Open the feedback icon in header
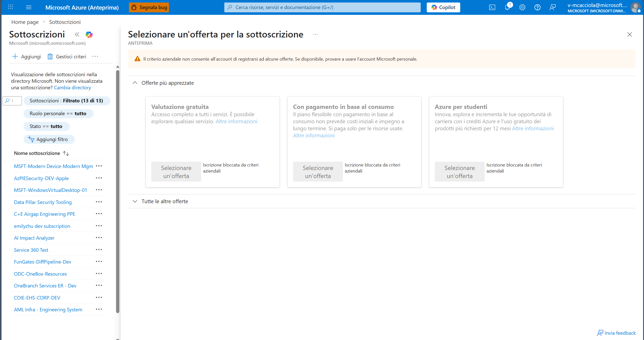This screenshot has width=644, height=340. point(552,7)
